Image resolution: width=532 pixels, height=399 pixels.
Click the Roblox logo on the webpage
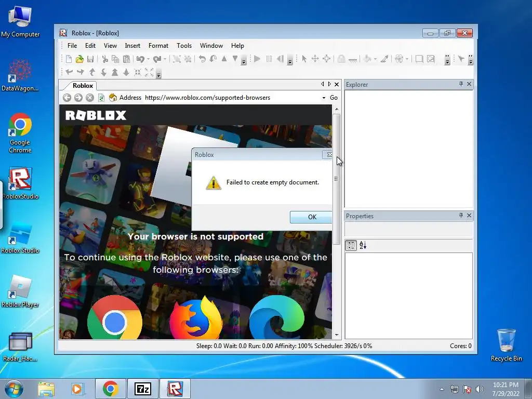(x=96, y=115)
